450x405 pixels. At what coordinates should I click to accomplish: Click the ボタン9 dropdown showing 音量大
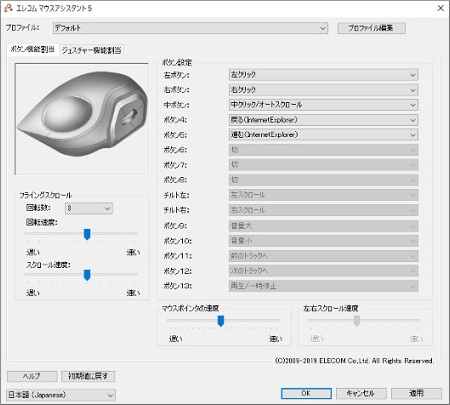pyautogui.click(x=323, y=226)
